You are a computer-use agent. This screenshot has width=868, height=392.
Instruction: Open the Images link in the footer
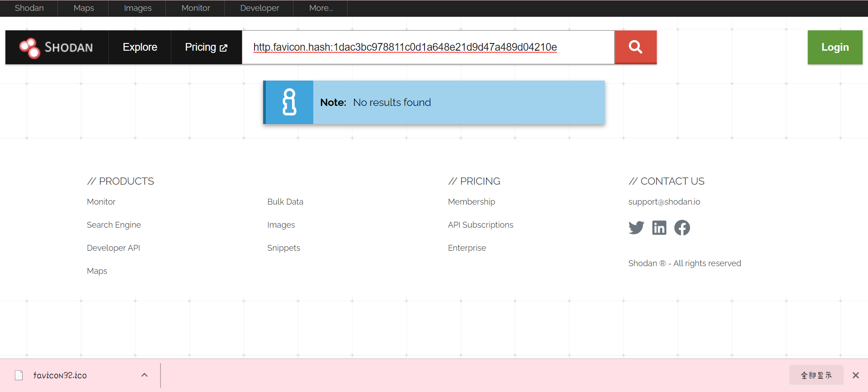coord(281,225)
